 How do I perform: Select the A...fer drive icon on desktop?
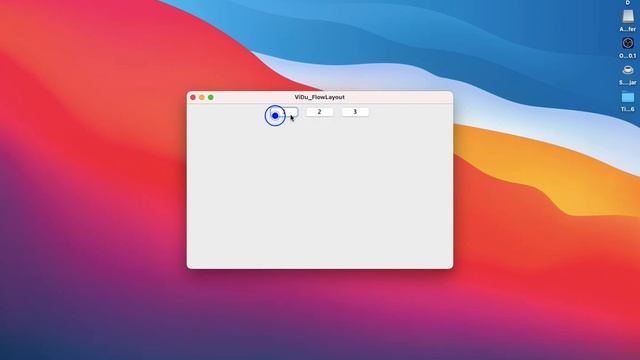(x=628, y=17)
